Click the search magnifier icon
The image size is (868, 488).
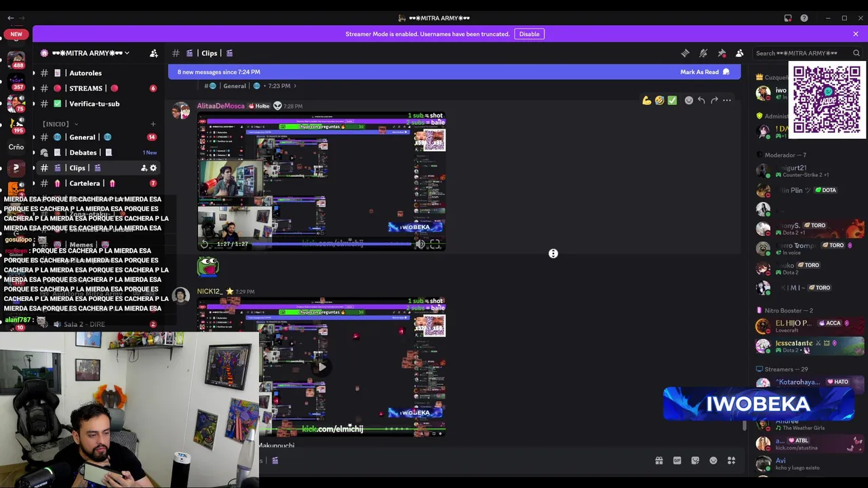click(x=856, y=53)
